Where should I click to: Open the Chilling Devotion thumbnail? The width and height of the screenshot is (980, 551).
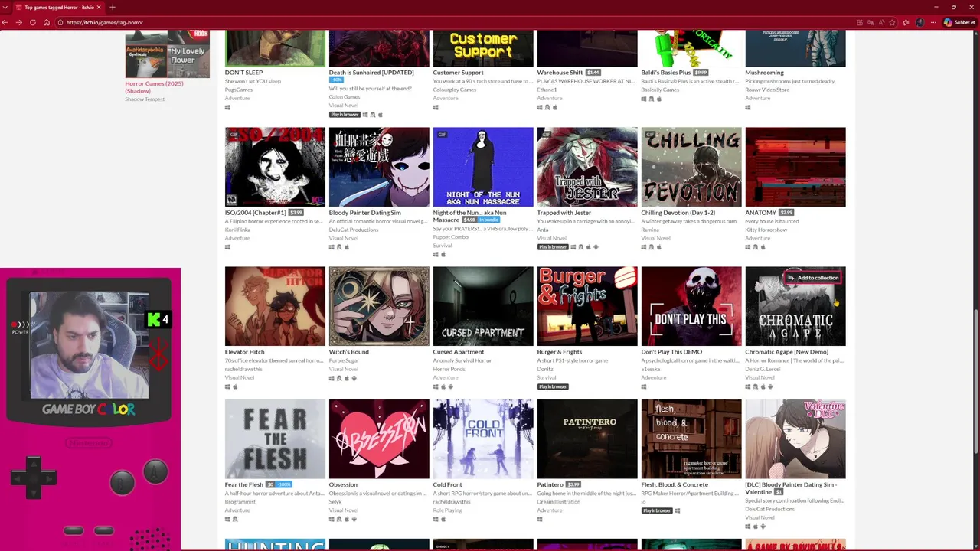(x=691, y=167)
